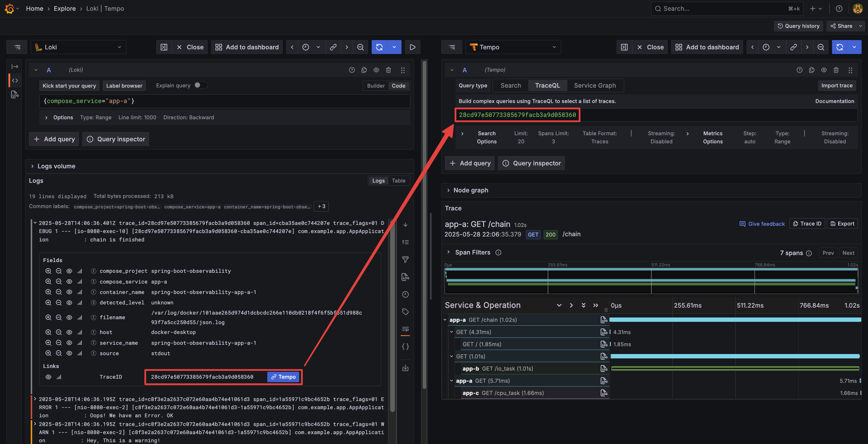The width and height of the screenshot is (868, 444).
Task: Click the filter icon in log controls
Action: [x=405, y=259]
